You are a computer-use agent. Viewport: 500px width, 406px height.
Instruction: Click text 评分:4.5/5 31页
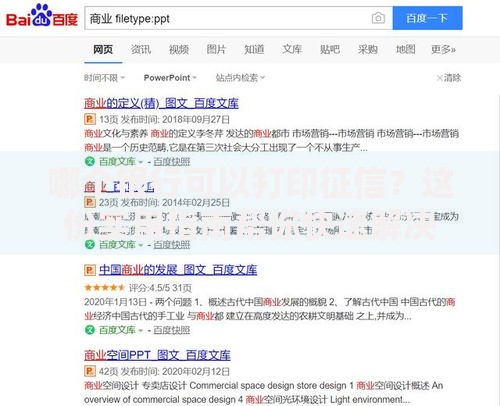click(160, 288)
